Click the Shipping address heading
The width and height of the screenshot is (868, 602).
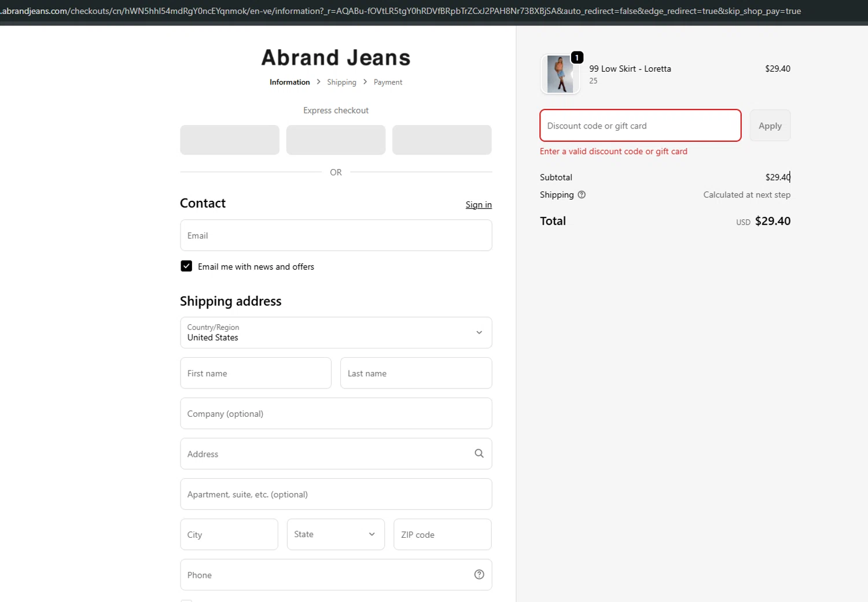(230, 301)
